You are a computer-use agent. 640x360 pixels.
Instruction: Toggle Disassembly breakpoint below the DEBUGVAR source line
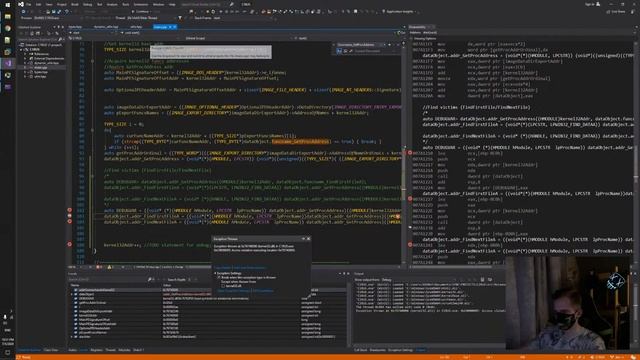410,153
